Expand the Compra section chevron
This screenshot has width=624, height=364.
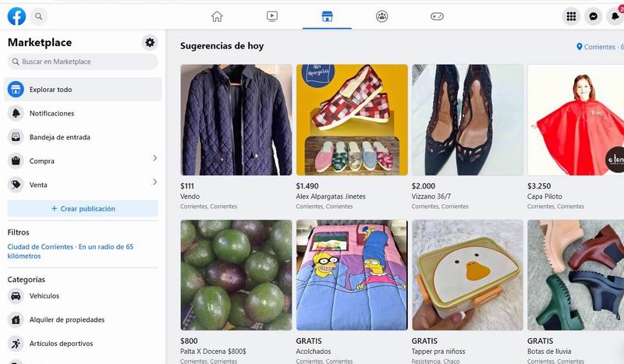tap(154, 158)
